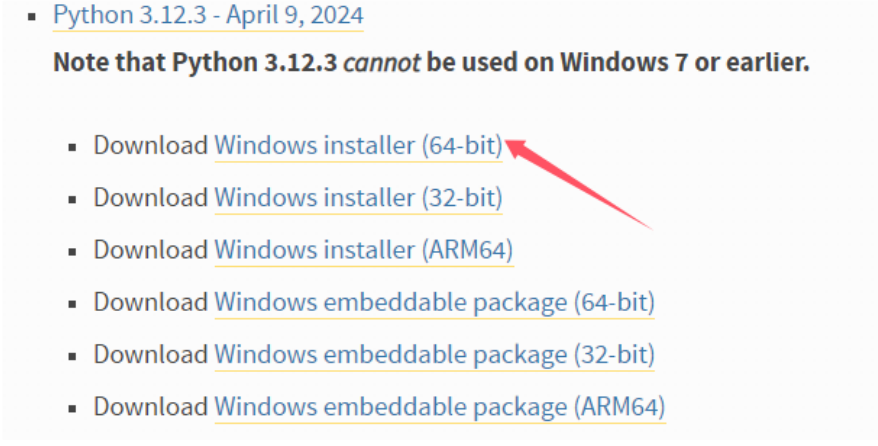Viewport: 878px width, 446px height.
Task: Click the Windows installer (64-bit) link
Action: point(358,145)
